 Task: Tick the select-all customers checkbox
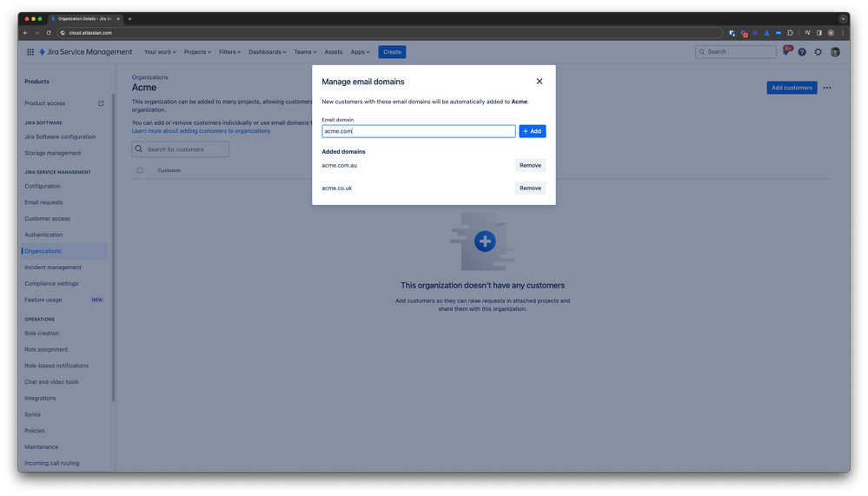click(x=140, y=170)
